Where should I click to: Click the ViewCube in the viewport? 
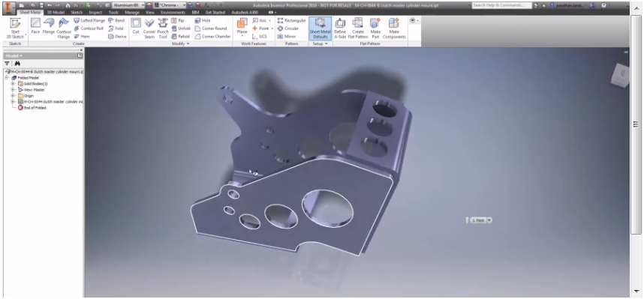point(619,76)
